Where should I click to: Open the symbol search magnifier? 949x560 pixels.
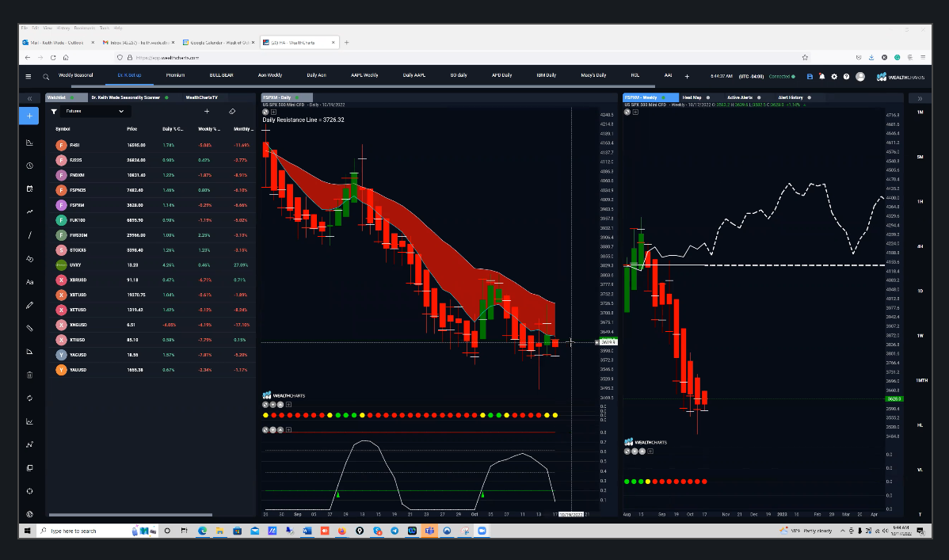46,77
